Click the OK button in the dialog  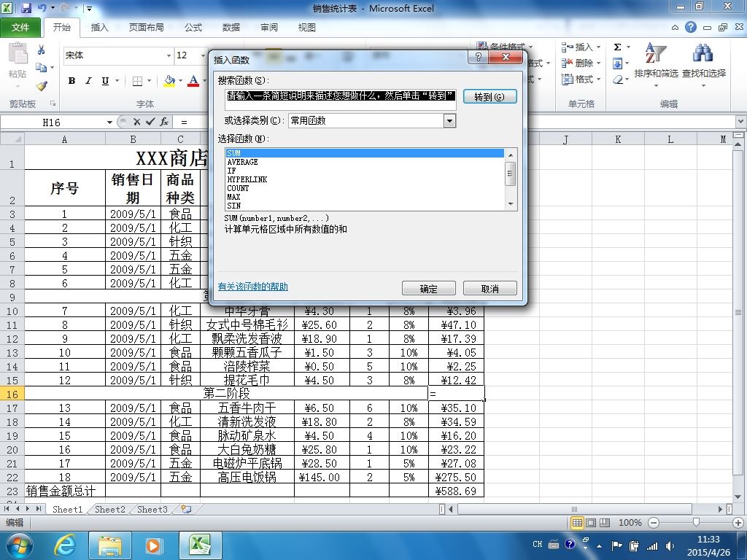(429, 289)
